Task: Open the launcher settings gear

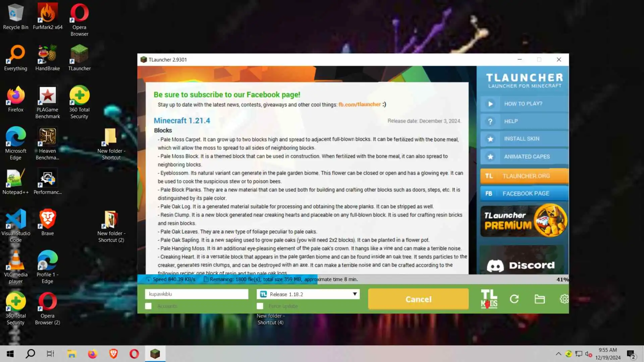Action: click(564, 299)
